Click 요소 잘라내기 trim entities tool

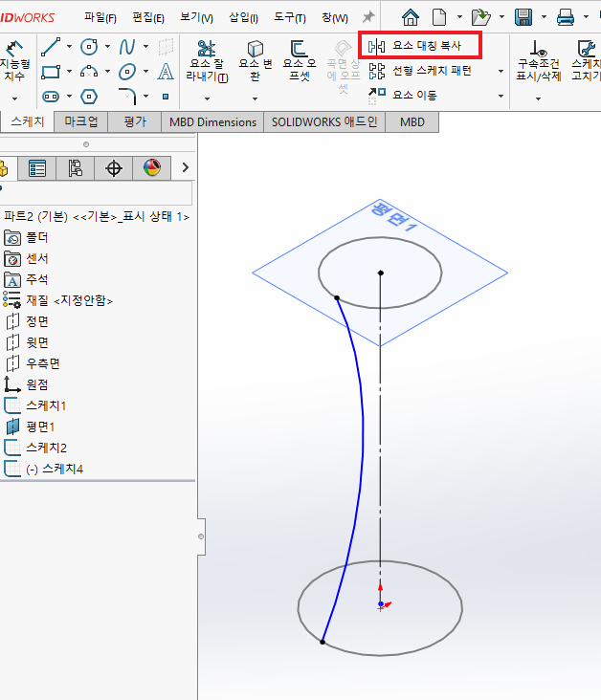[x=207, y=61]
